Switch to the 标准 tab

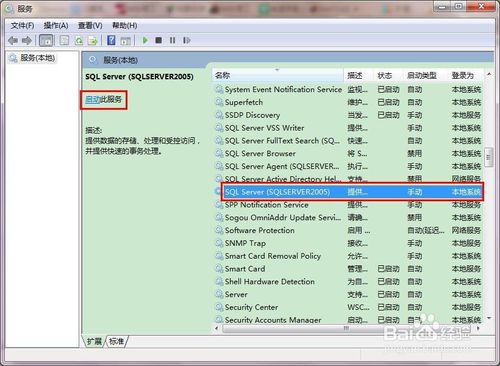[116, 341]
